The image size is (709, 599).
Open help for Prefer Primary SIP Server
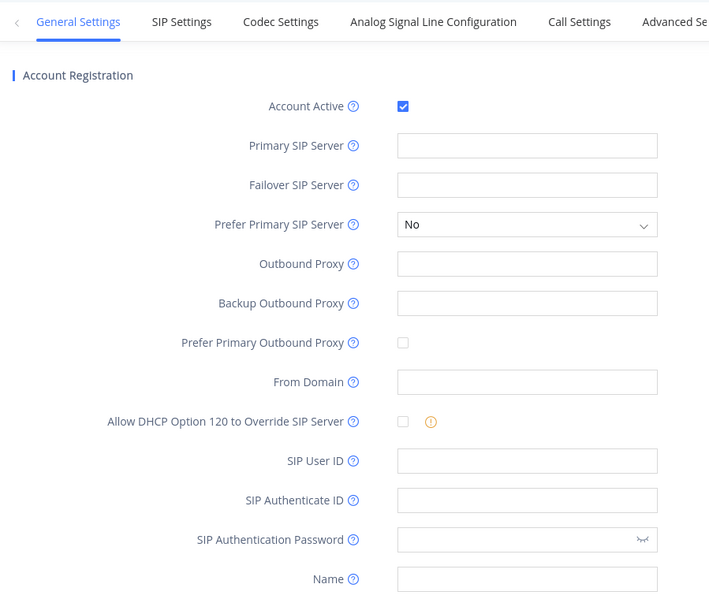pyautogui.click(x=353, y=224)
